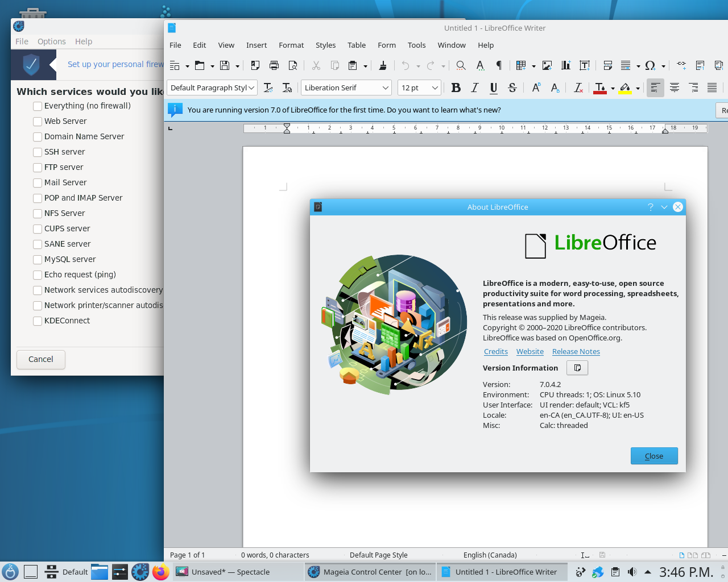Open the font color dropdown arrow
This screenshot has height=582, width=728.
point(613,88)
